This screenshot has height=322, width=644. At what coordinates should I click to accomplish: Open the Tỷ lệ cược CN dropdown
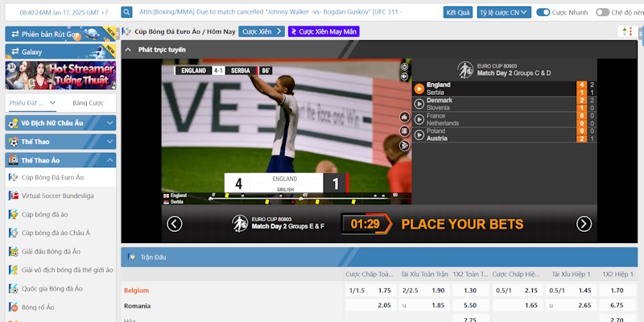504,12
